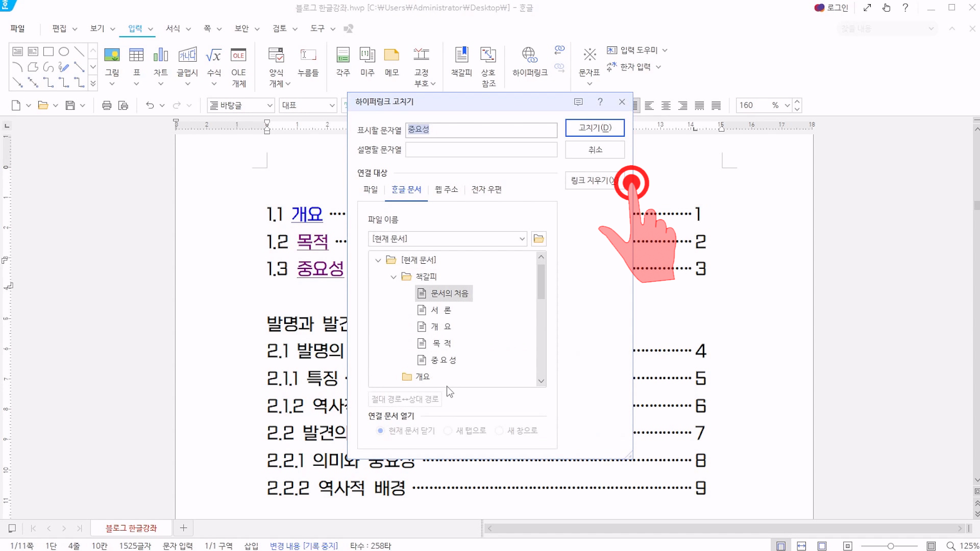Open the 서식 menu
This screenshot has height=551, width=980.
point(173,29)
